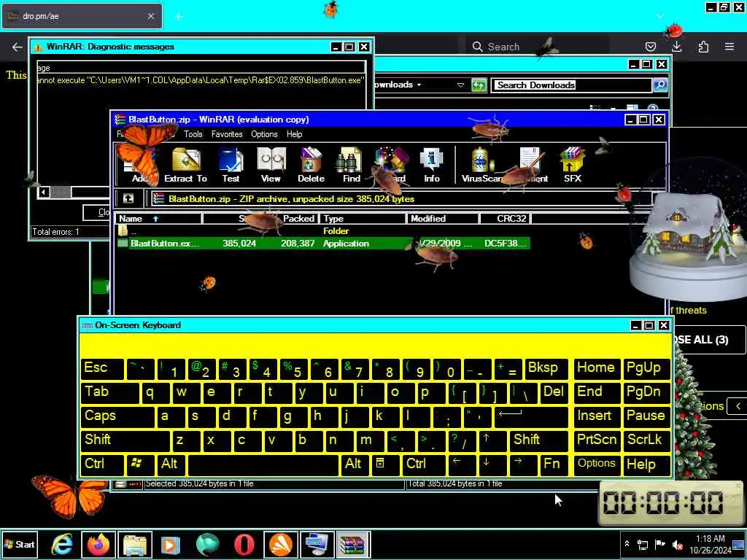This screenshot has height=560, width=747.
Task: Open the Tools menu in WinRAR
Action: pos(193,134)
